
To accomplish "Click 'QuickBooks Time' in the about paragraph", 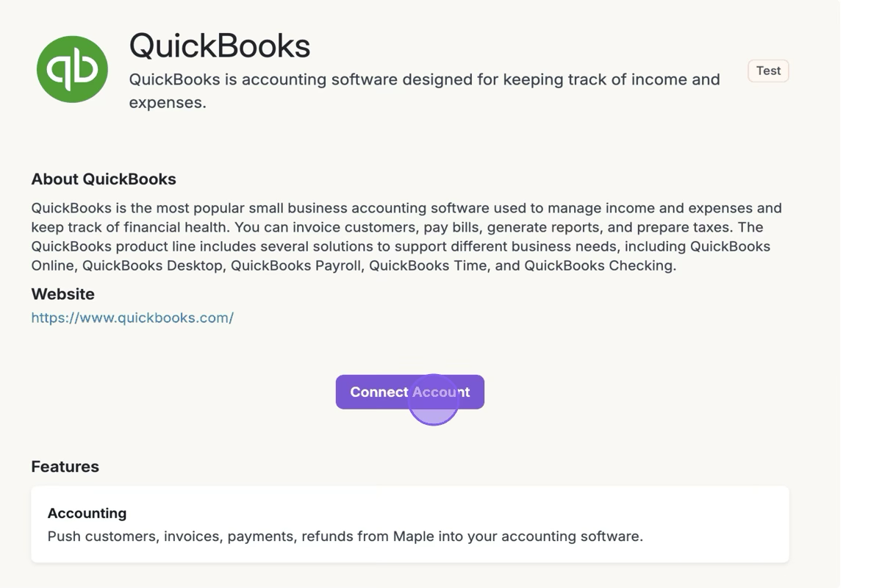I will (427, 265).
